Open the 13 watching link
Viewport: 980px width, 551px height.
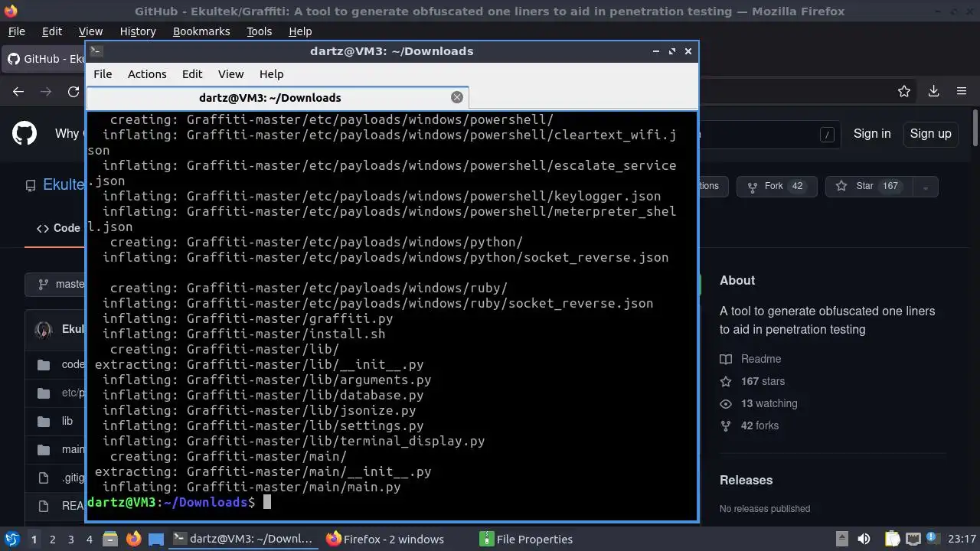[758, 403]
